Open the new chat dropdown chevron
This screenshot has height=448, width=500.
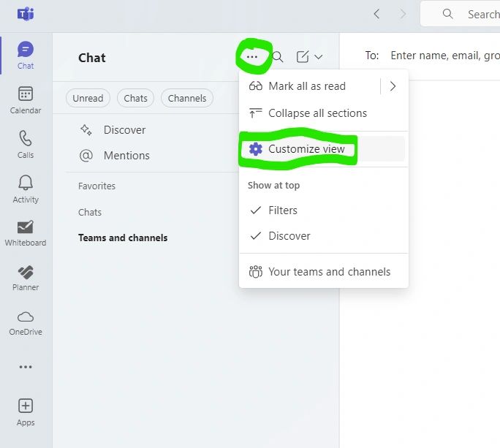(319, 57)
